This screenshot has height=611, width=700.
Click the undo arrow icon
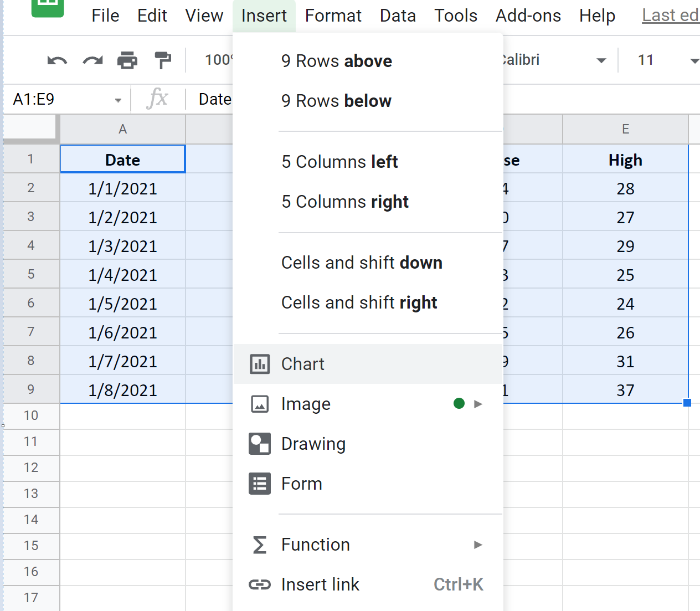click(x=57, y=60)
